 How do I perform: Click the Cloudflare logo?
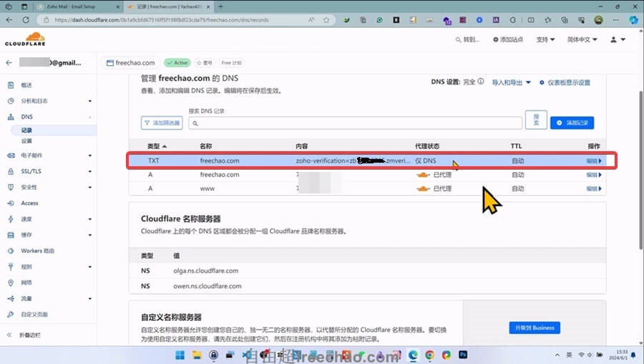tap(25, 39)
